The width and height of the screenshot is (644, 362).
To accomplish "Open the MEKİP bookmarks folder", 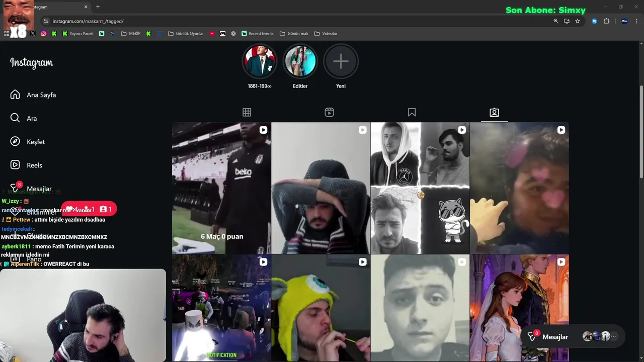I will point(131,34).
